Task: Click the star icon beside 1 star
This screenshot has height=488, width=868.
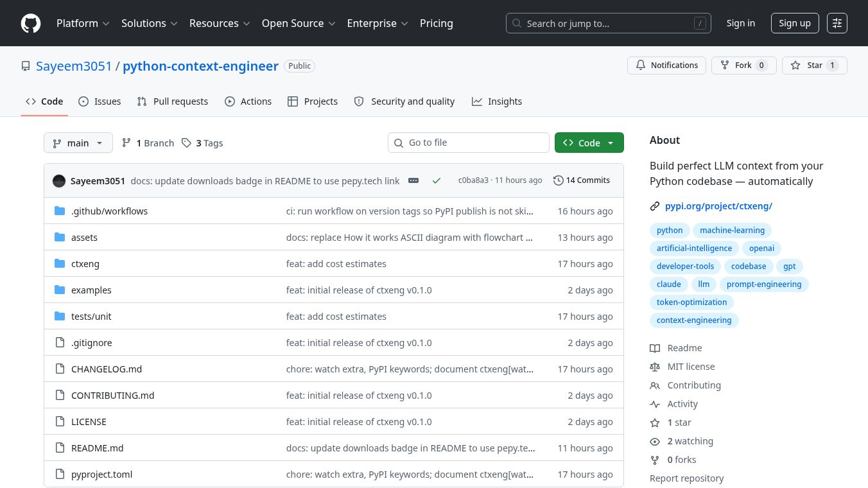Action: click(x=655, y=423)
